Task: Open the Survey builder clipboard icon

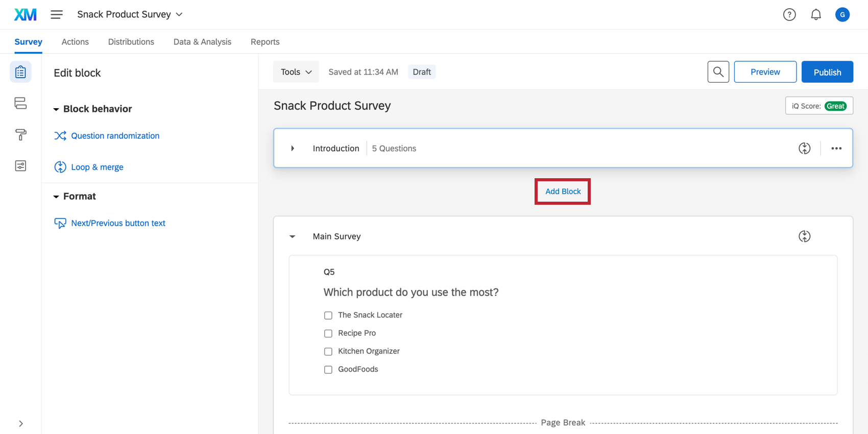Action: tap(20, 72)
